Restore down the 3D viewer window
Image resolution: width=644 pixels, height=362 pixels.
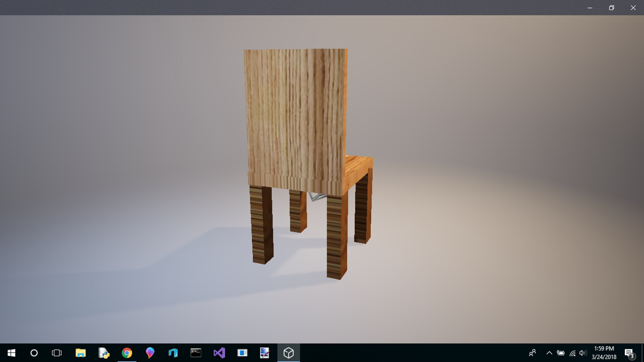[611, 8]
